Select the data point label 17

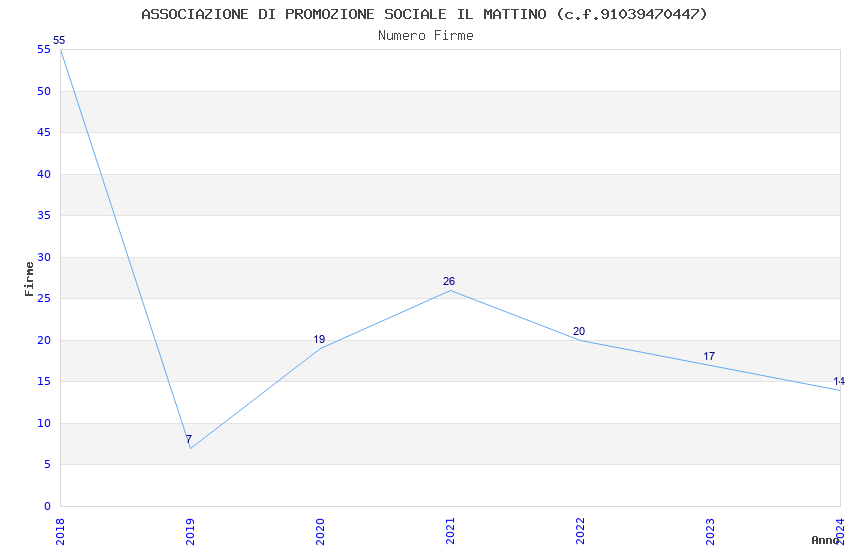tap(709, 356)
